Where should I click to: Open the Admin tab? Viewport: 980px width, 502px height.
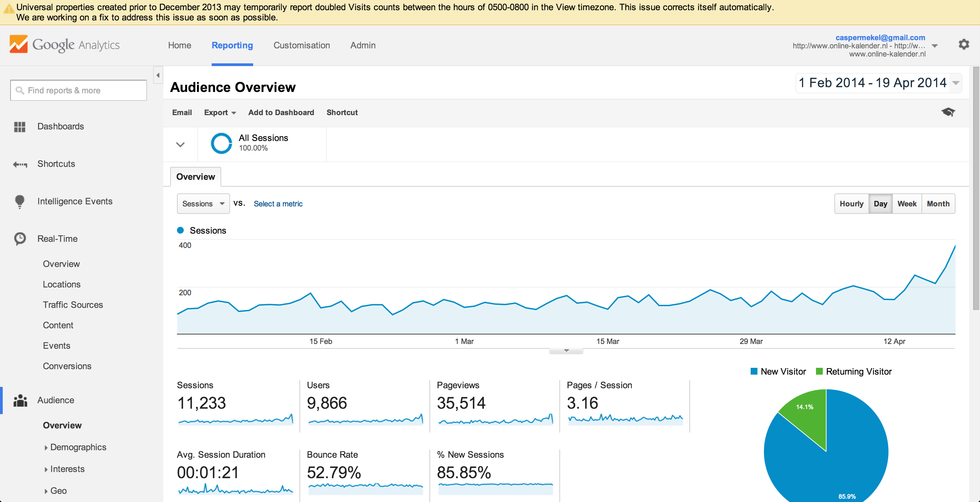362,45
